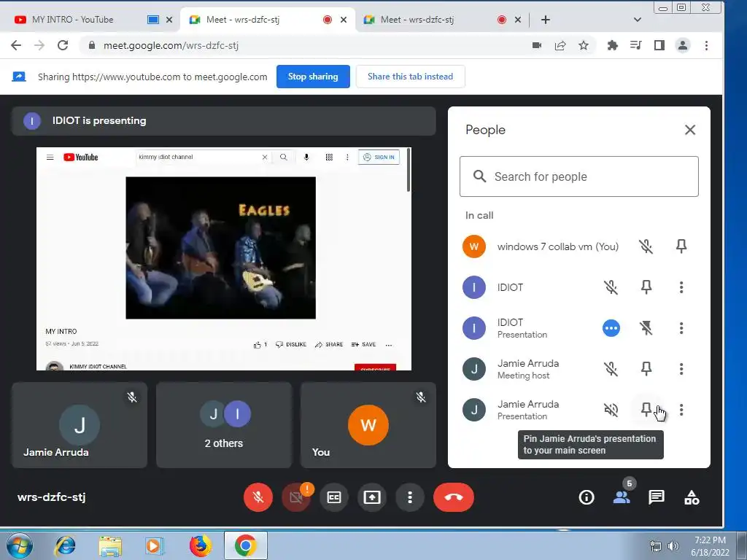Open Chrome profile avatar
Viewport: 747px width, 560px height.
tap(683, 45)
